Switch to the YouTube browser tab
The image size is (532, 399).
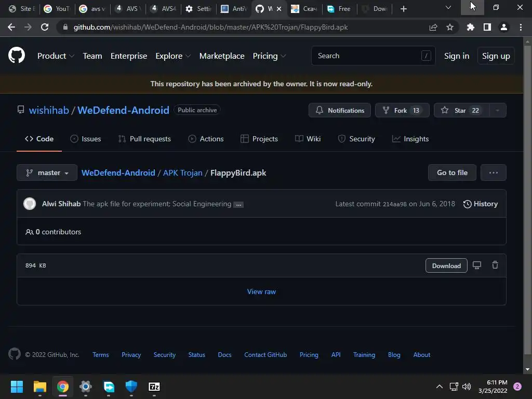57,9
